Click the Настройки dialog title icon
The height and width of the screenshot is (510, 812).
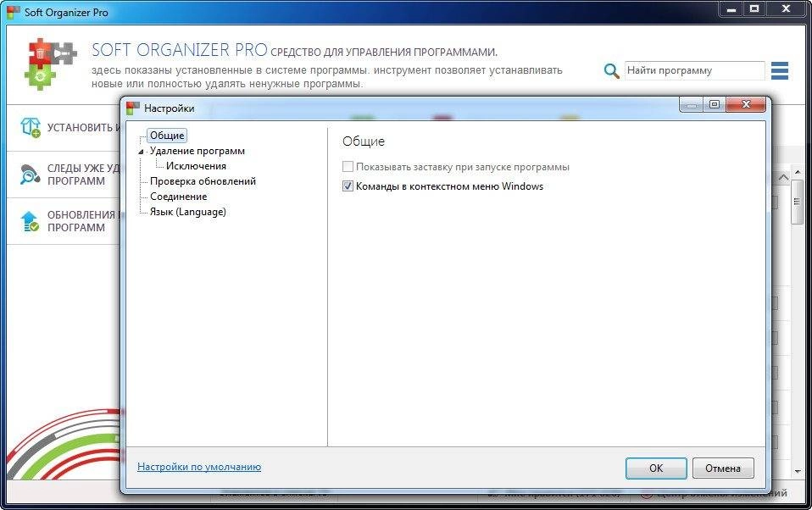133,108
